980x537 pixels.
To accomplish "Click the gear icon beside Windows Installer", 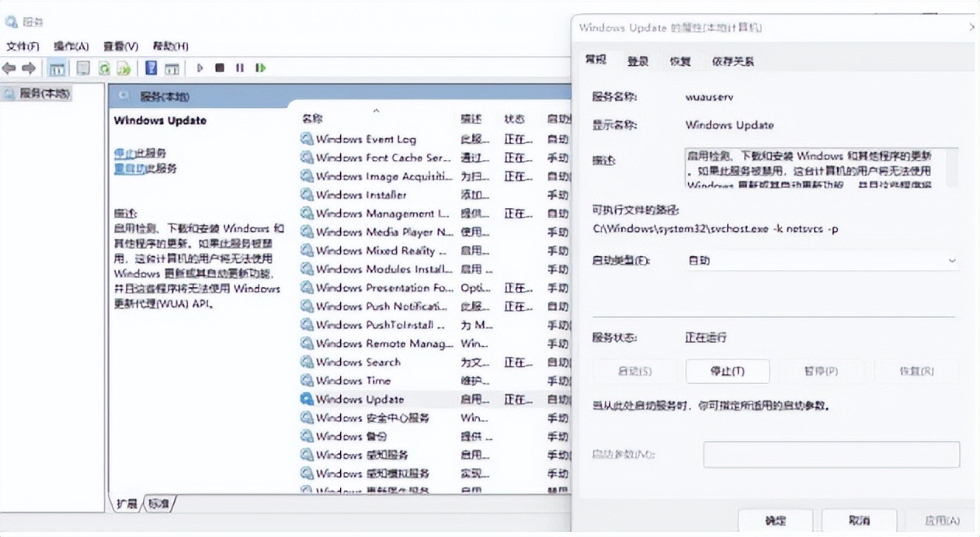I will tap(307, 195).
